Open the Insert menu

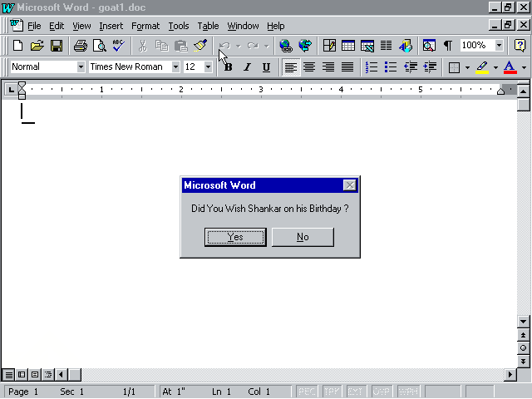click(x=111, y=26)
